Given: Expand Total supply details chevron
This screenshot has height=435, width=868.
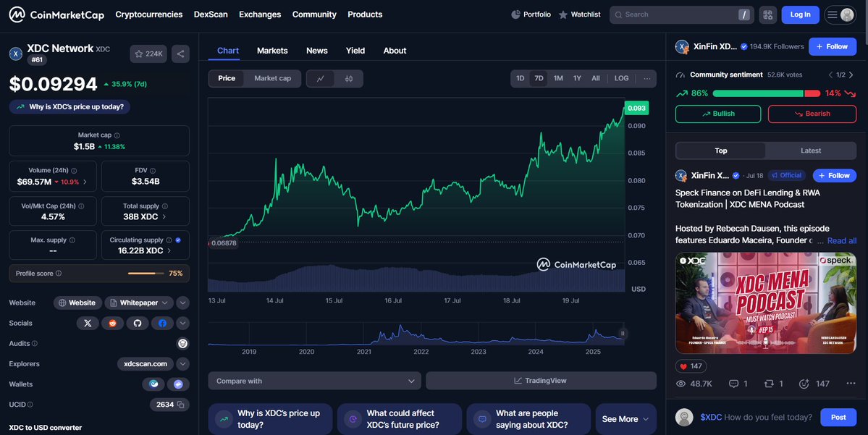Looking at the screenshot, I should coord(164,217).
